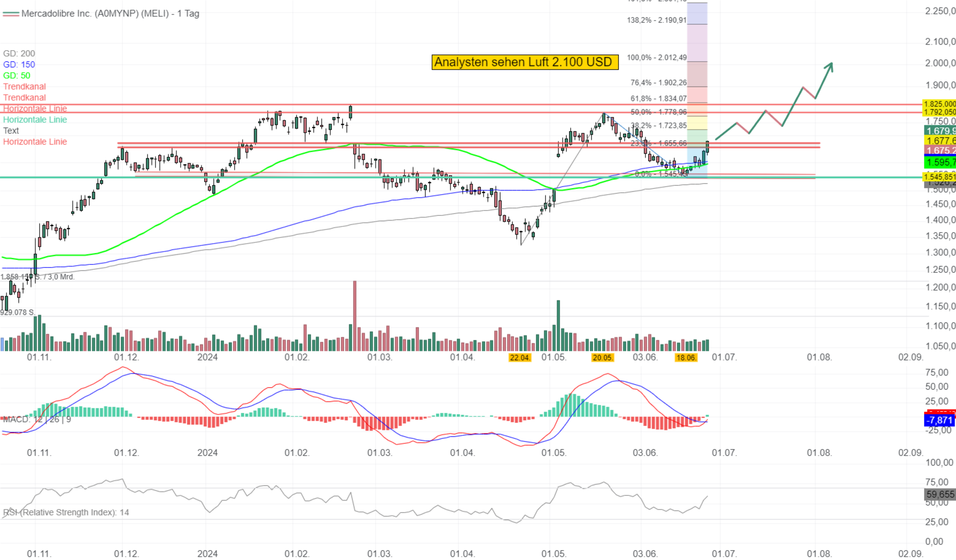
Task: Click the bright green 1.595,7 price tag
Action: coord(940,163)
